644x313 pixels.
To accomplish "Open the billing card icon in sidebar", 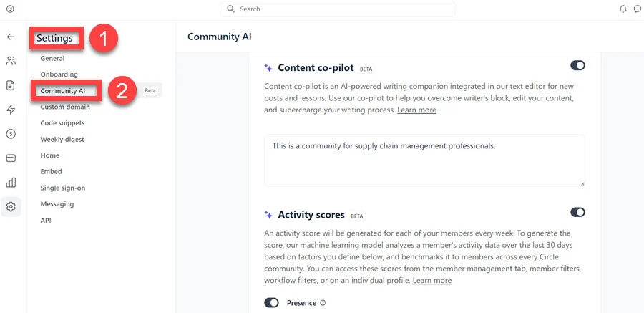I will [11, 158].
